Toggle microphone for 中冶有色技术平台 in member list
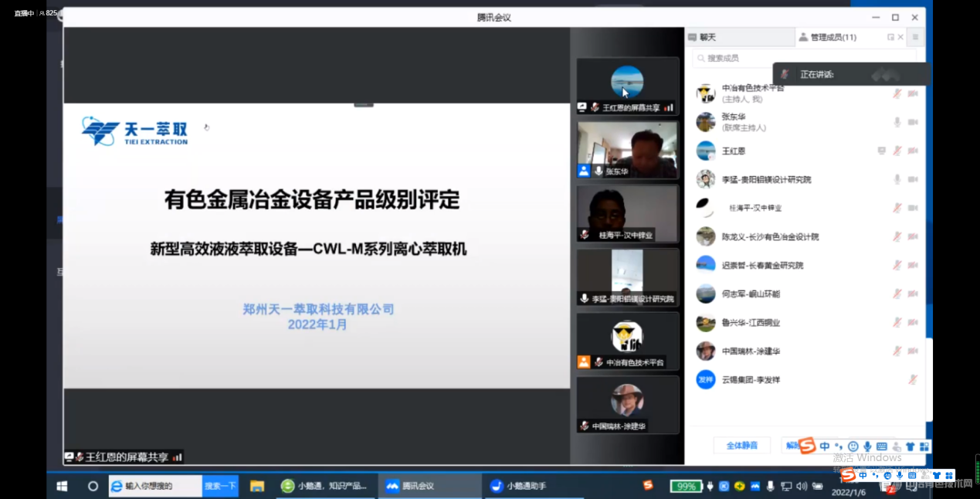Viewport: 980px width, 499px height. [897, 93]
